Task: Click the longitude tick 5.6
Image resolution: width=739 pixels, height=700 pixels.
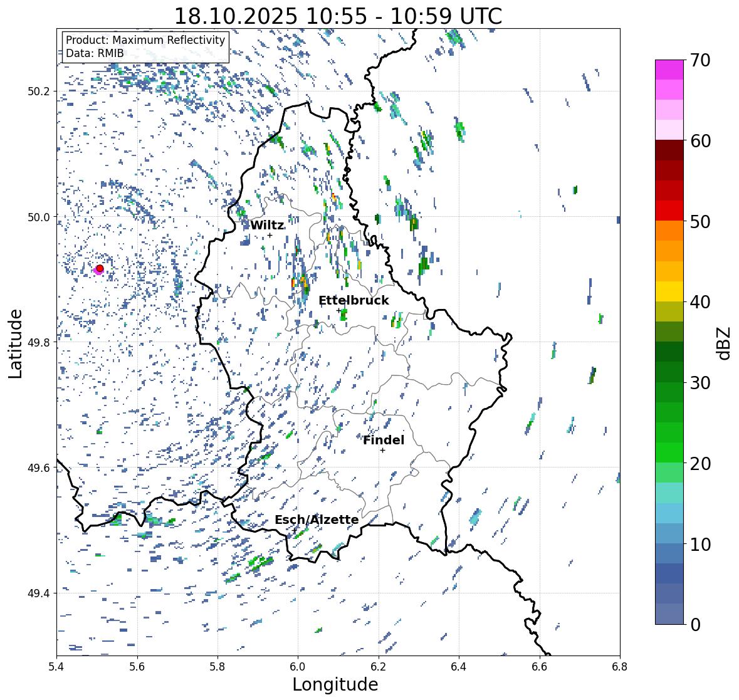Action: coord(137,667)
